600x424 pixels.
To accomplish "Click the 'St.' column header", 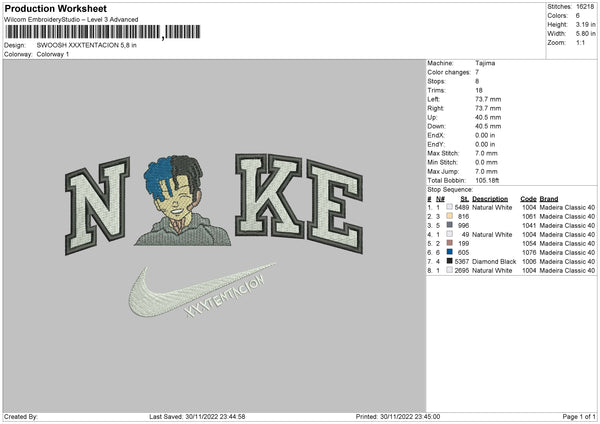I will 465,199.
